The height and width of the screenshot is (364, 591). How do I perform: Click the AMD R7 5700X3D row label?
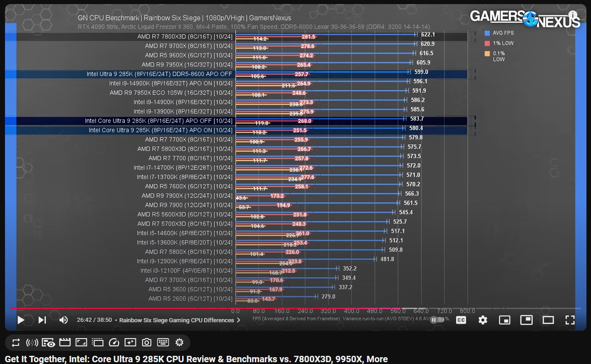click(x=185, y=224)
